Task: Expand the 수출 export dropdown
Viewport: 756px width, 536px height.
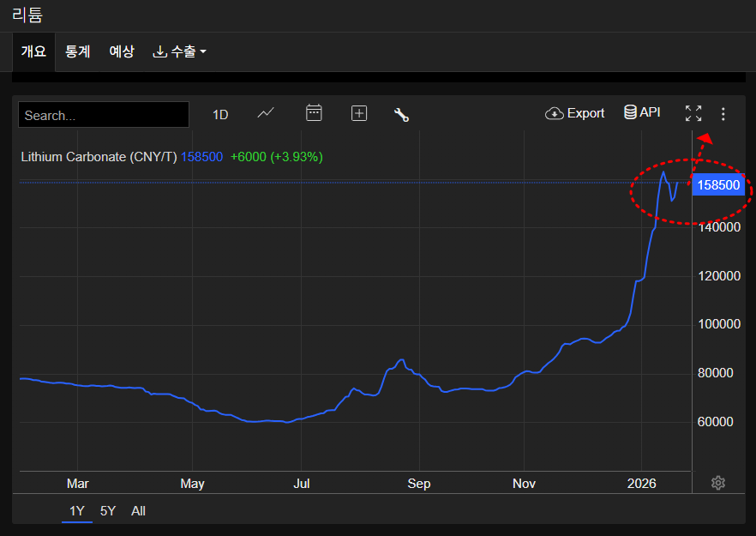Action: 180,51
